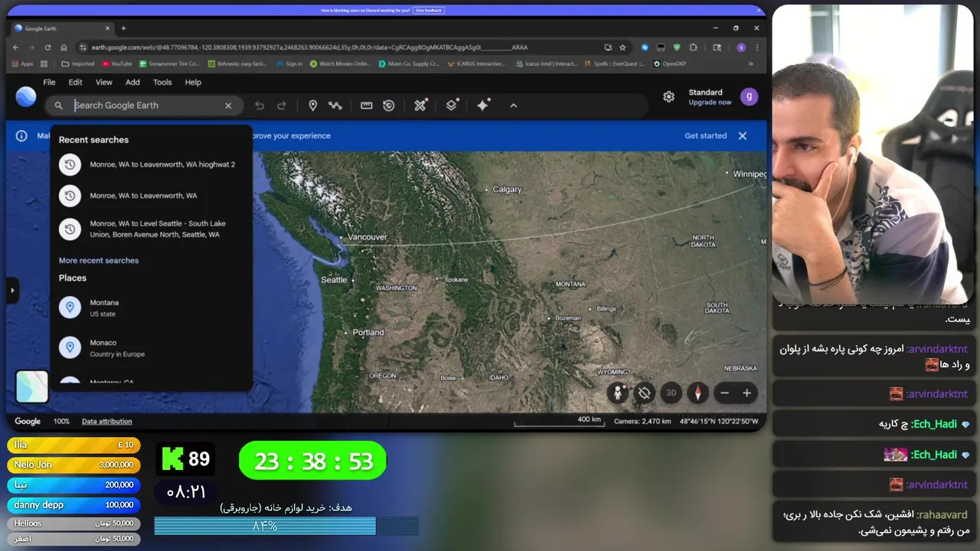Open the File menu
This screenshot has height=551, width=980.
pyautogui.click(x=49, y=82)
